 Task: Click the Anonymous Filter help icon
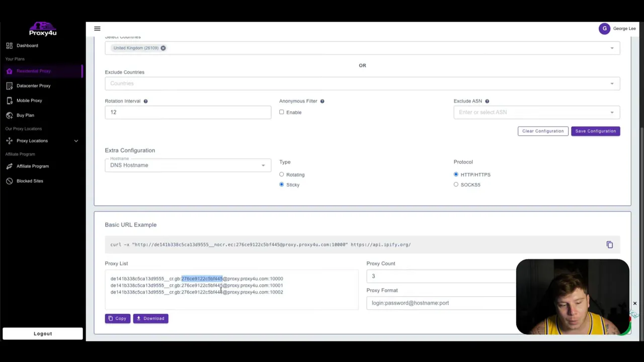point(322,101)
